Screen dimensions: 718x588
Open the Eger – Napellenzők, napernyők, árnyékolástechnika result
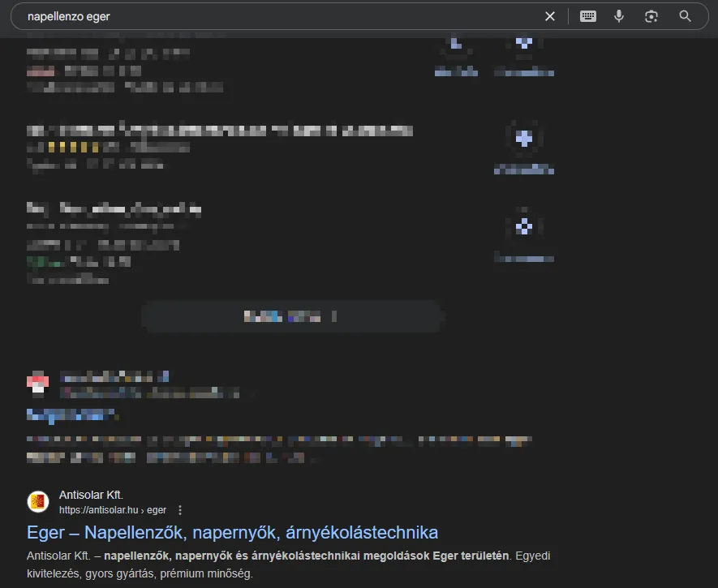232,532
